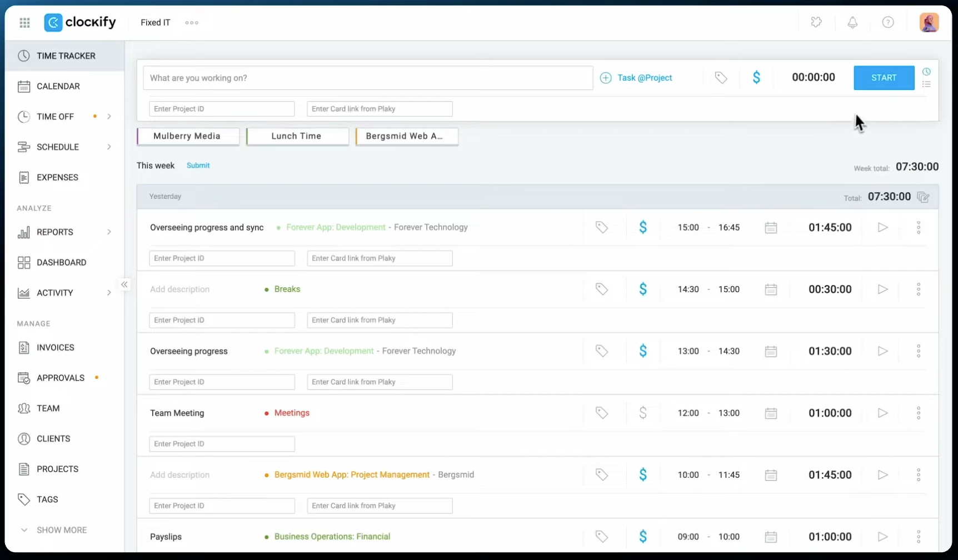Open date picker for Team Meeting entry
This screenshot has width=958, height=560.
click(771, 413)
